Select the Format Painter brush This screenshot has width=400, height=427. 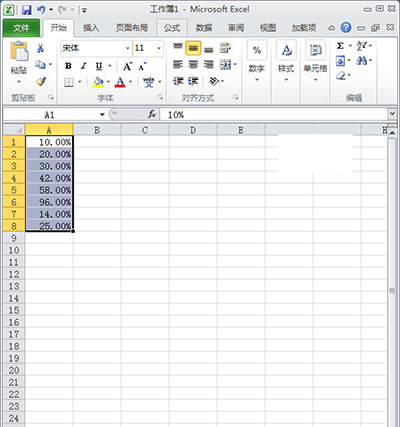(x=41, y=81)
